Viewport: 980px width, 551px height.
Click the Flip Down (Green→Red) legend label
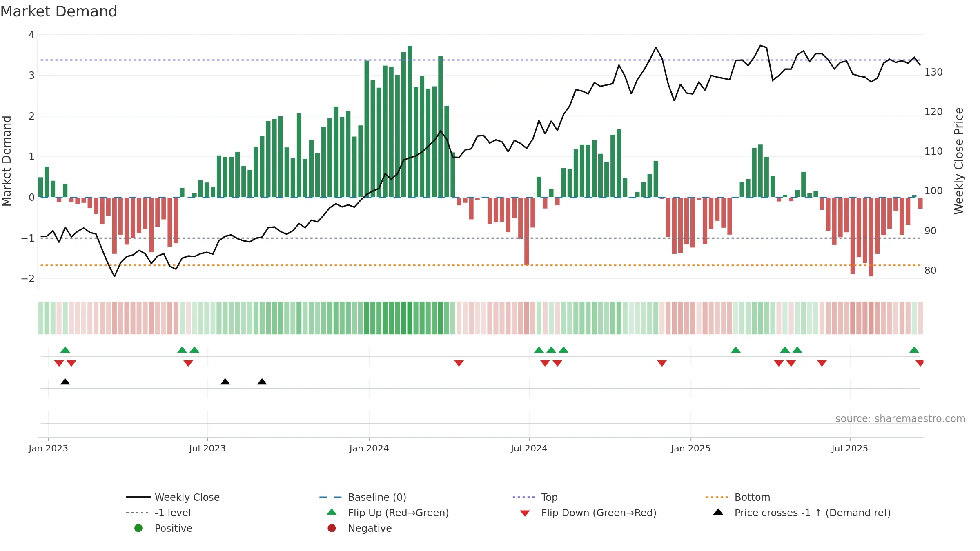pyautogui.click(x=599, y=513)
